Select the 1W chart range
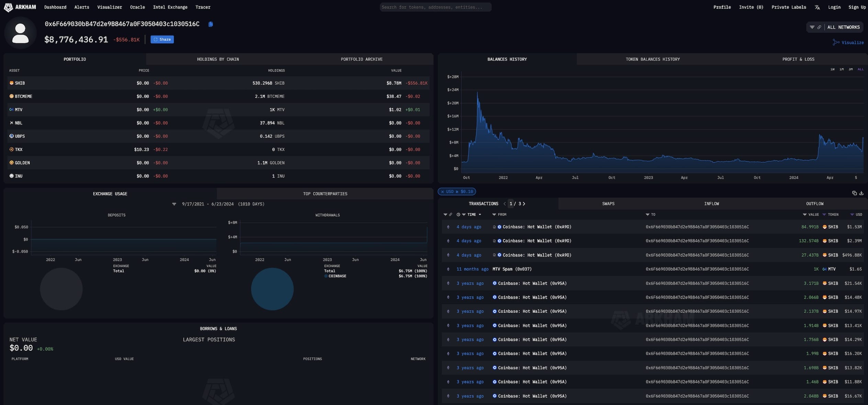The image size is (868, 405). pyautogui.click(x=832, y=69)
